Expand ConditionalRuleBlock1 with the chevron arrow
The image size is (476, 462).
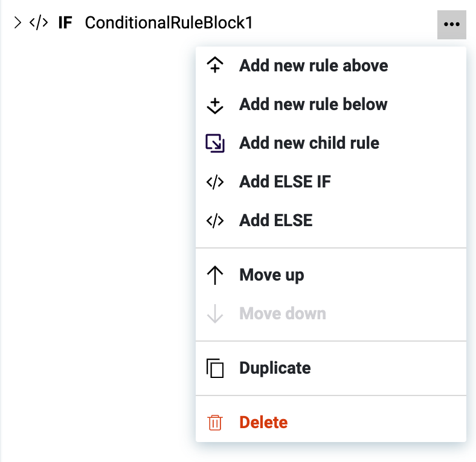(x=18, y=23)
